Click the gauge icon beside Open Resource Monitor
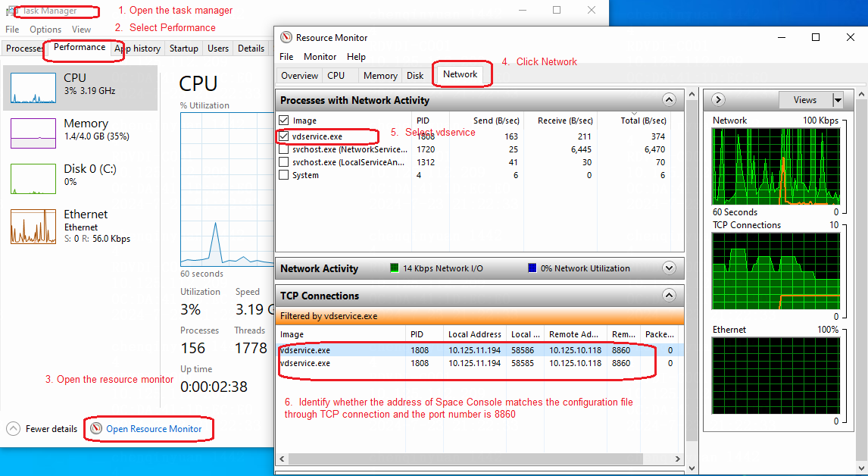This screenshot has height=476, width=868. tap(96, 429)
